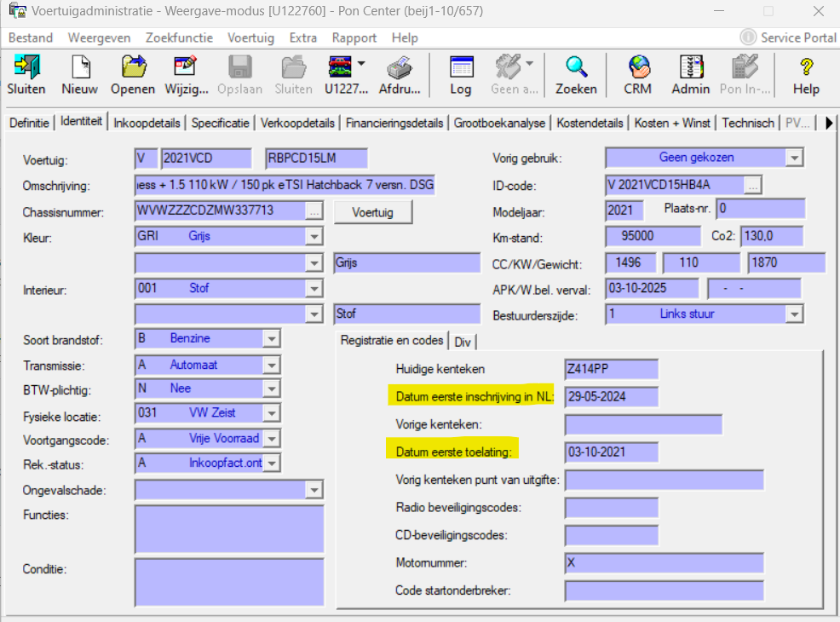840x622 pixels.
Task: Open the Rapport menu
Action: 354,38
